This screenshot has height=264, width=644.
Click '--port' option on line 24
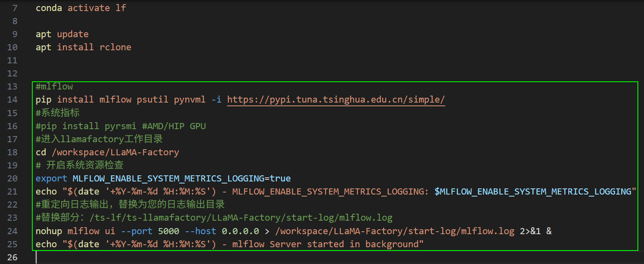[137, 231]
